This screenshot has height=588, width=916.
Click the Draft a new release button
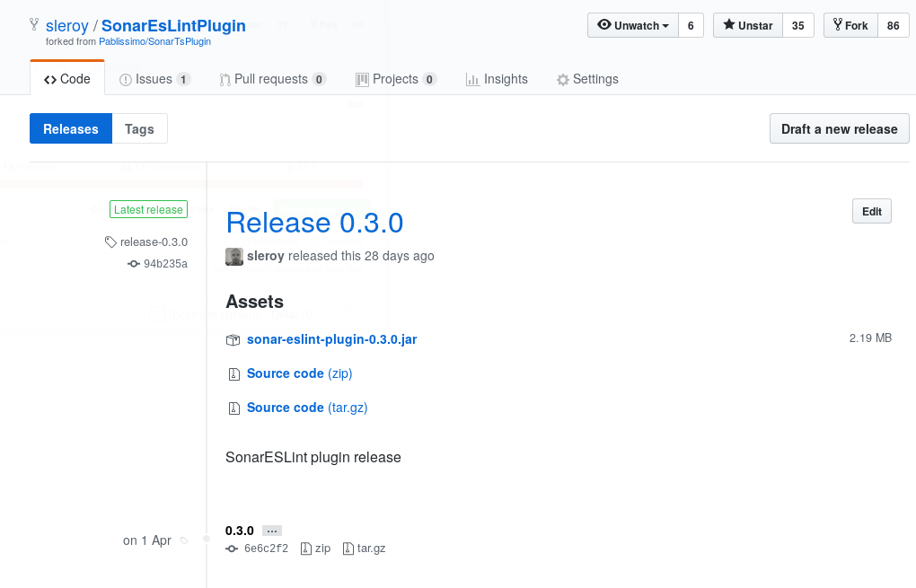tap(839, 128)
